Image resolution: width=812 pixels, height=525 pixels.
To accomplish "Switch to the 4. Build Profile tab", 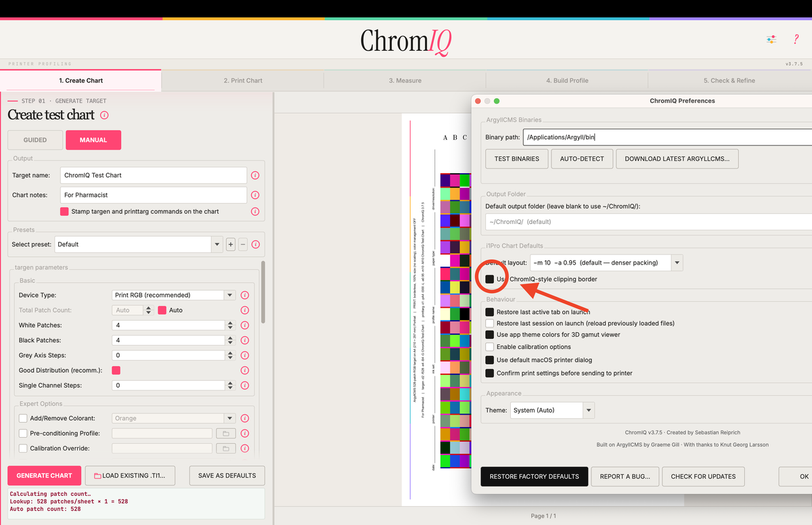I will coord(567,81).
